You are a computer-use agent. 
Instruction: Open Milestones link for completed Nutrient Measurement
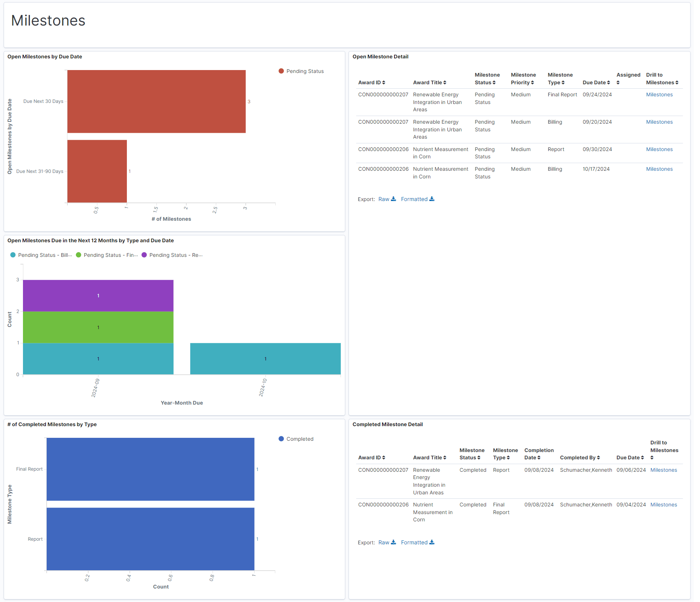(x=664, y=505)
